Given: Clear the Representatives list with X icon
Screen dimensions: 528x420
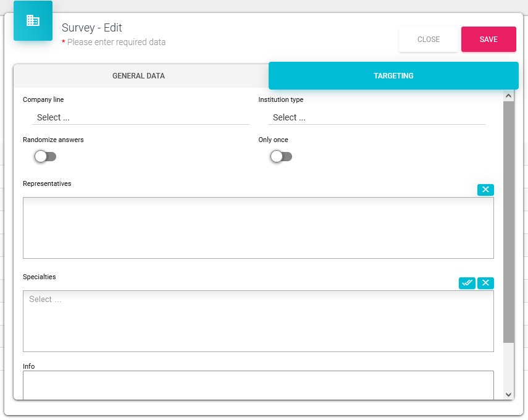Looking at the screenshot, I should pos(485,190).
